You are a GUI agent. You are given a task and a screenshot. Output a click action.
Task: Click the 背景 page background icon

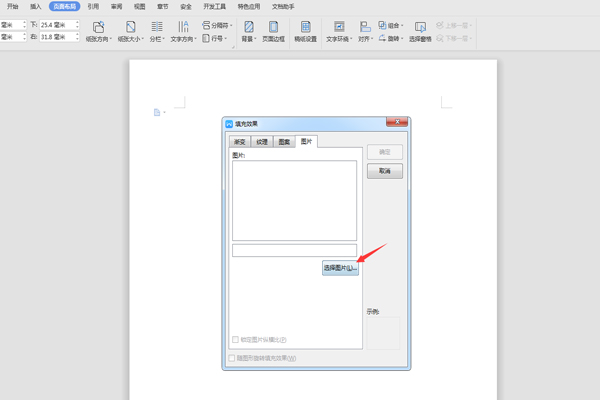[249, 27]
